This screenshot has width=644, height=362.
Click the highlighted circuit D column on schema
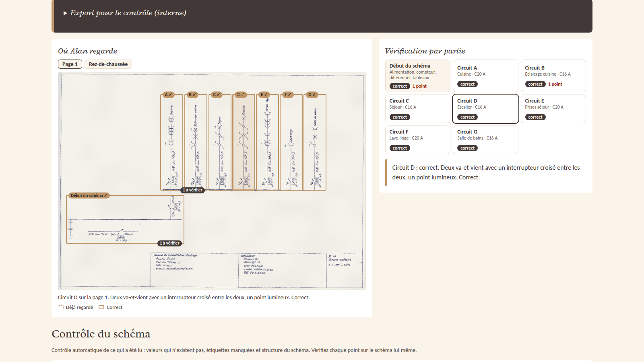tap(244, 142)
